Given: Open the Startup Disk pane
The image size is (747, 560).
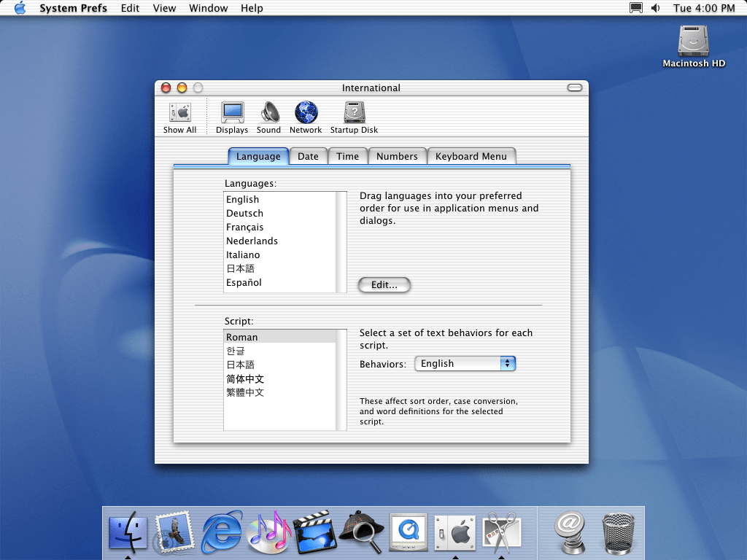Looking at the screenshot, I should click(x=354, y=117).
